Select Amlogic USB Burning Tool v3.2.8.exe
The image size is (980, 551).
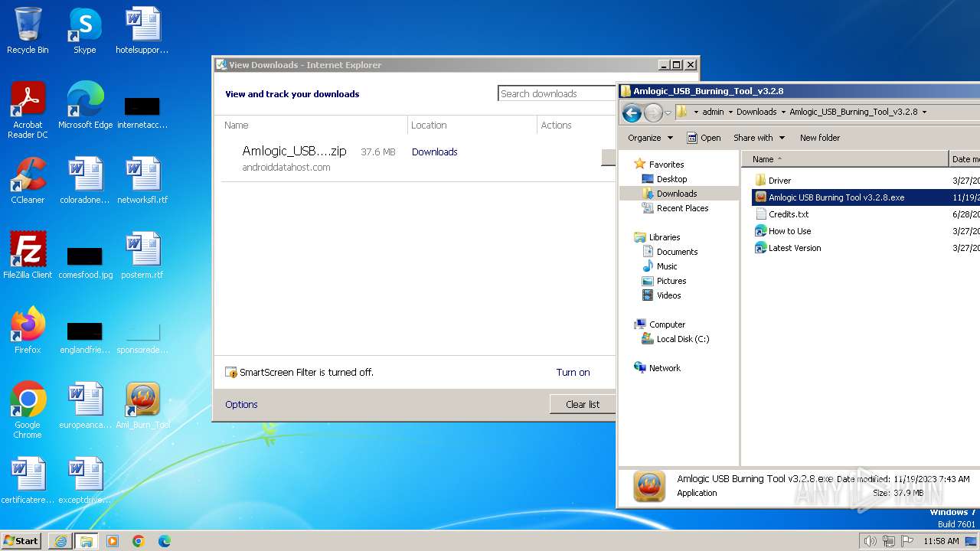pos(830,197)
